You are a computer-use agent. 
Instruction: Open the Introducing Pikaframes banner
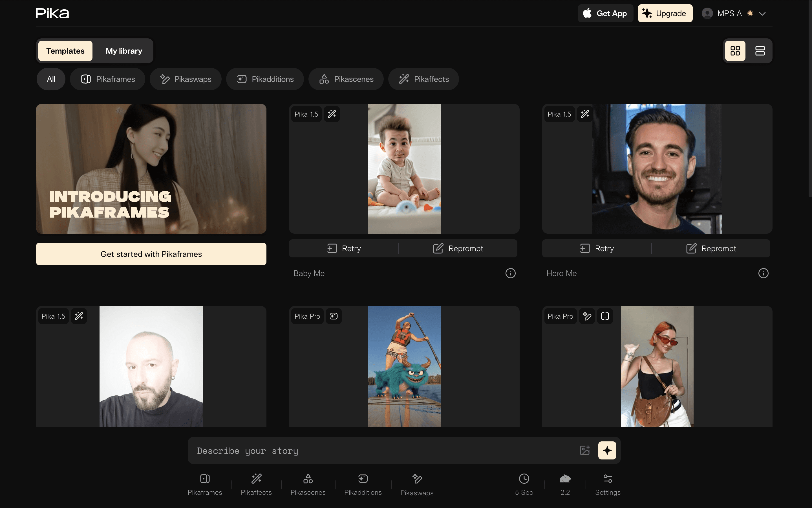(151, 169)
